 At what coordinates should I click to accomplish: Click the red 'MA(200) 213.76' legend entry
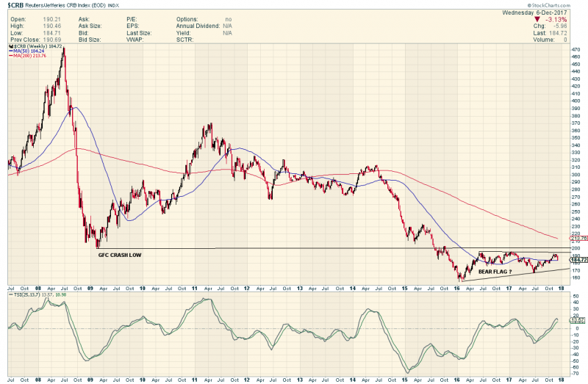pyautogui.click(x=27, y=56)
